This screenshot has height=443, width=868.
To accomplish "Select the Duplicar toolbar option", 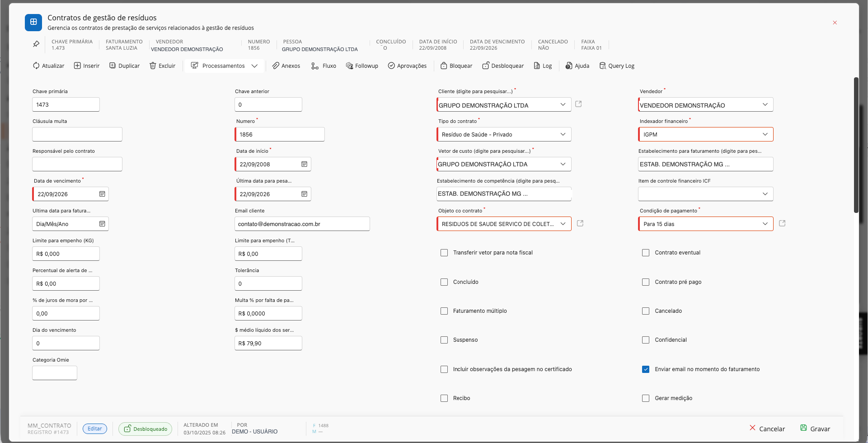I will (x=124, y=66).
